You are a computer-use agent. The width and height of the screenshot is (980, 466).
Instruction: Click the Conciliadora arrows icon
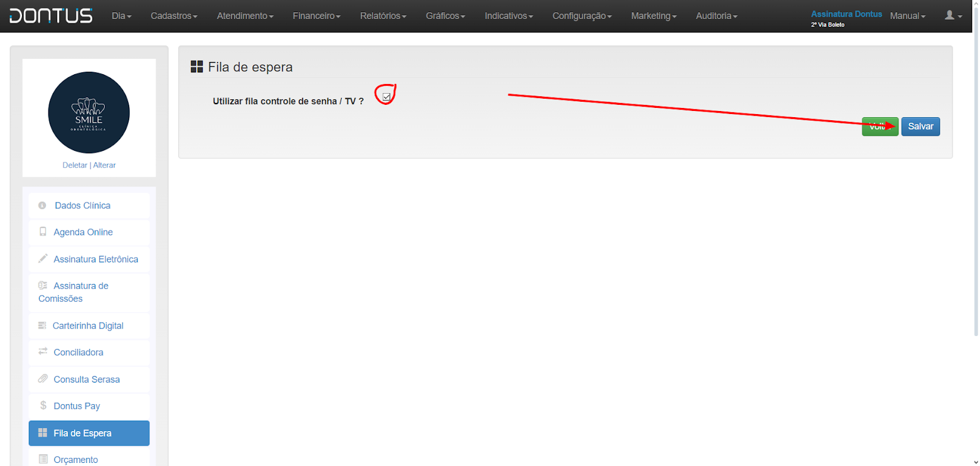pyautogui.click(x=43, y=352)
